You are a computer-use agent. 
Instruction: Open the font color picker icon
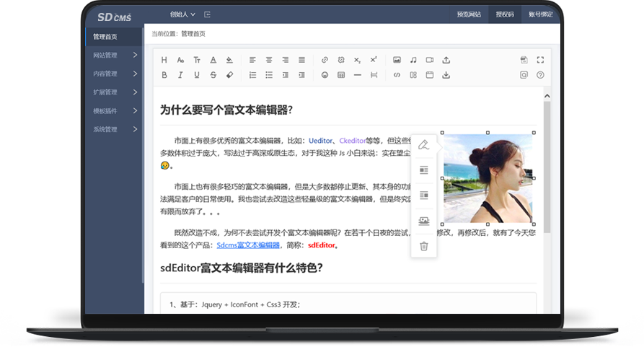pos(213,60)
